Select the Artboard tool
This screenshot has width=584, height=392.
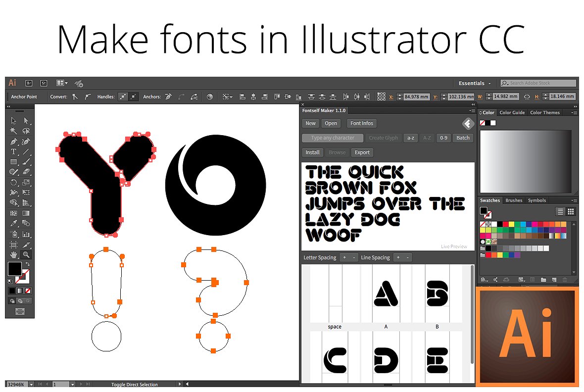point(14,245)
